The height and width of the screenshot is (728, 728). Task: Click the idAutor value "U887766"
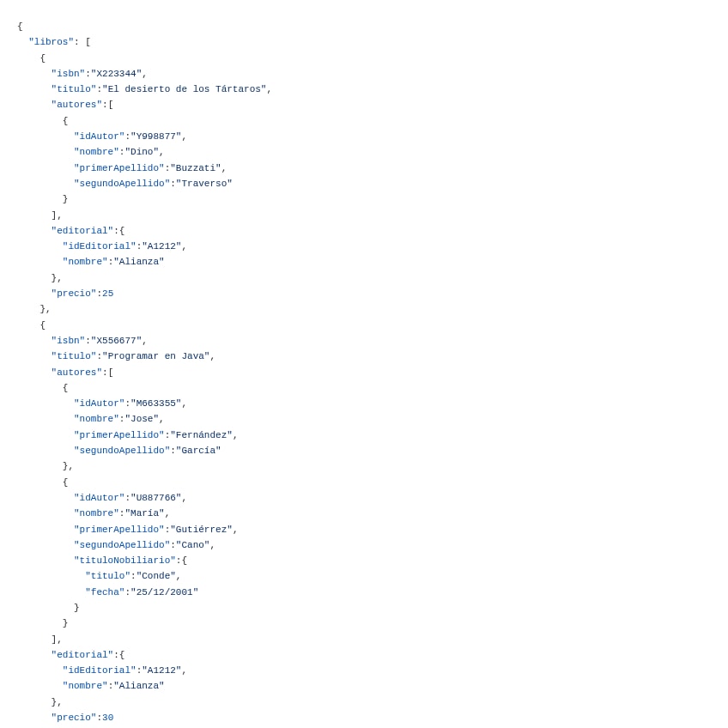click(x=155, y=498)
